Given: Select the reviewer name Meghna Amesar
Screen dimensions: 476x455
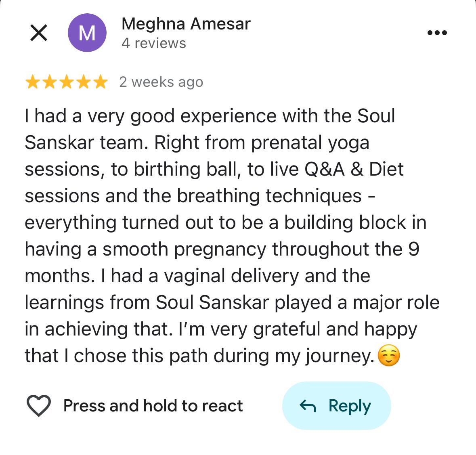Looking at the screenshot, I should tap(186, 24).
